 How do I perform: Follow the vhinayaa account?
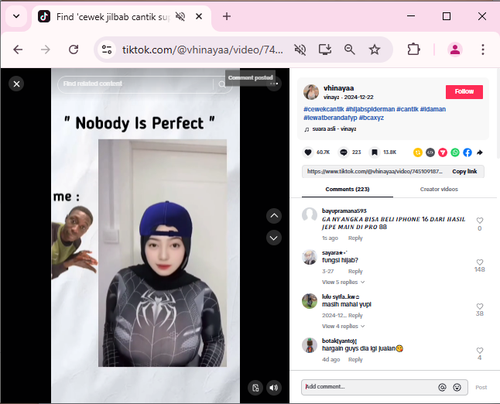(x=464, y=92)
